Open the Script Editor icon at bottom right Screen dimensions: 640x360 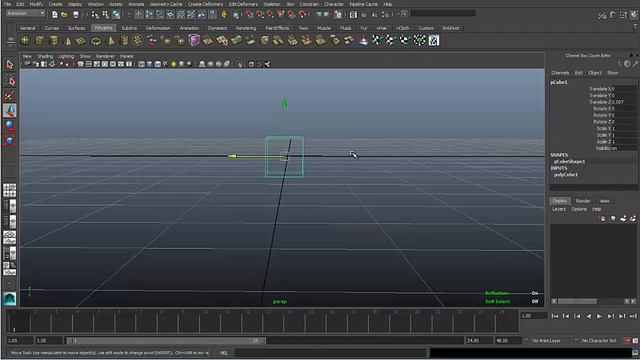pyautogui.click(x=635, y=353)
